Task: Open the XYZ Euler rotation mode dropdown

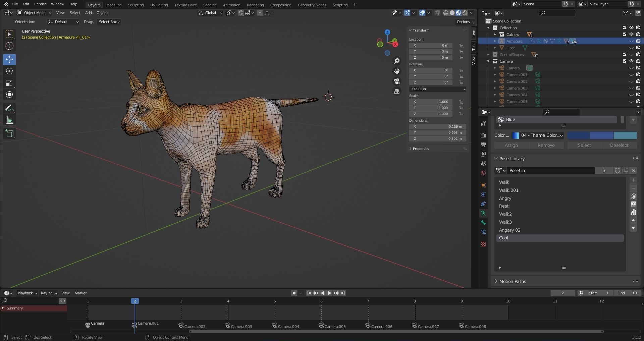Action: click(438, 89)
